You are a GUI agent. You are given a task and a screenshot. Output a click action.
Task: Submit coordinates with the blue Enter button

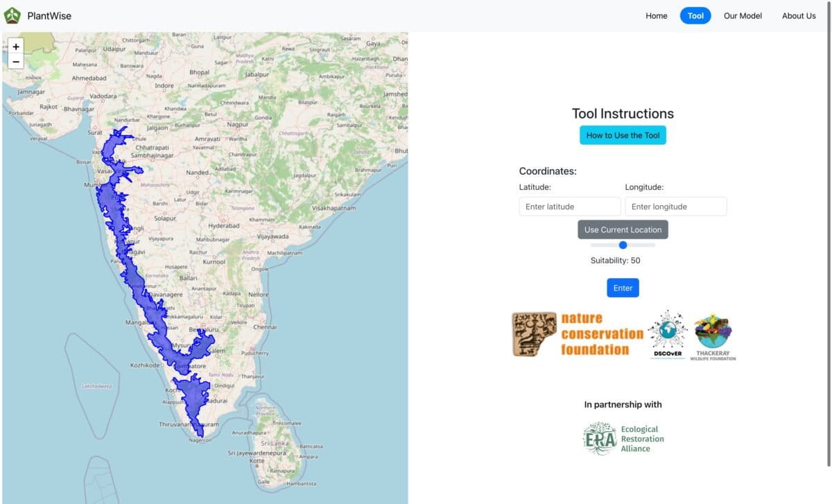click(x=623, y=288)
